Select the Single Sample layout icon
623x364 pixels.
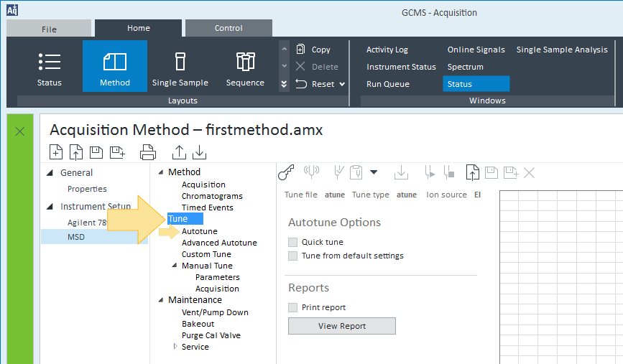(180, 62)
